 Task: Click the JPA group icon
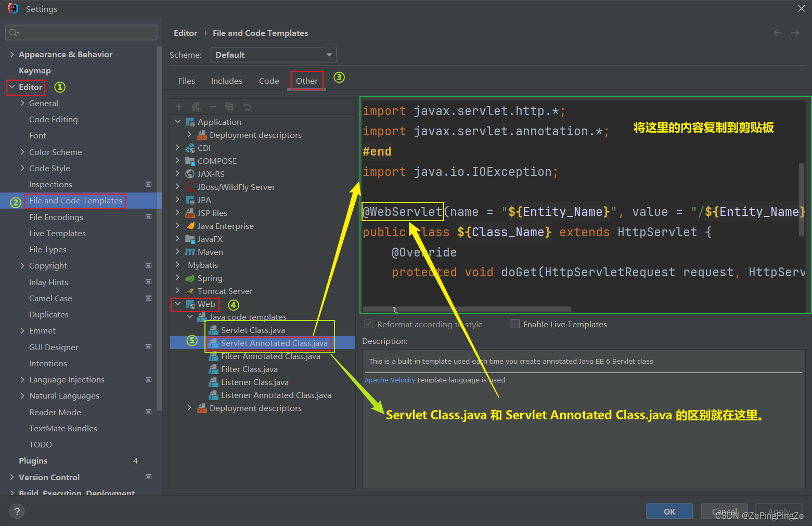click(x=190, y=200)
